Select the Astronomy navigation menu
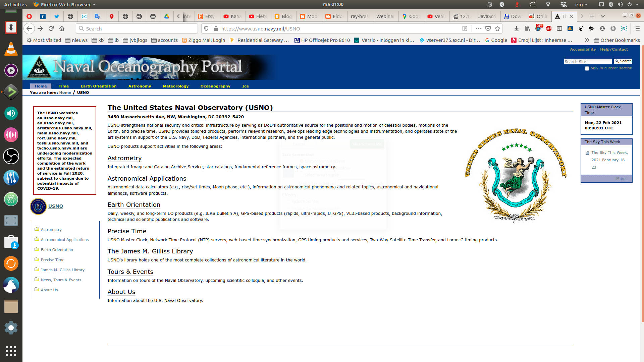The image size is (644, 362). [x=140, y=86]
